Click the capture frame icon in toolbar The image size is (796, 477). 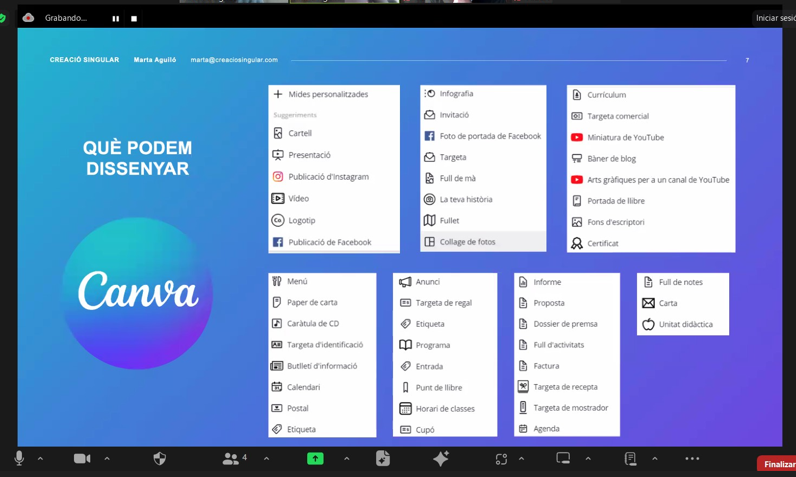[501, 459]
